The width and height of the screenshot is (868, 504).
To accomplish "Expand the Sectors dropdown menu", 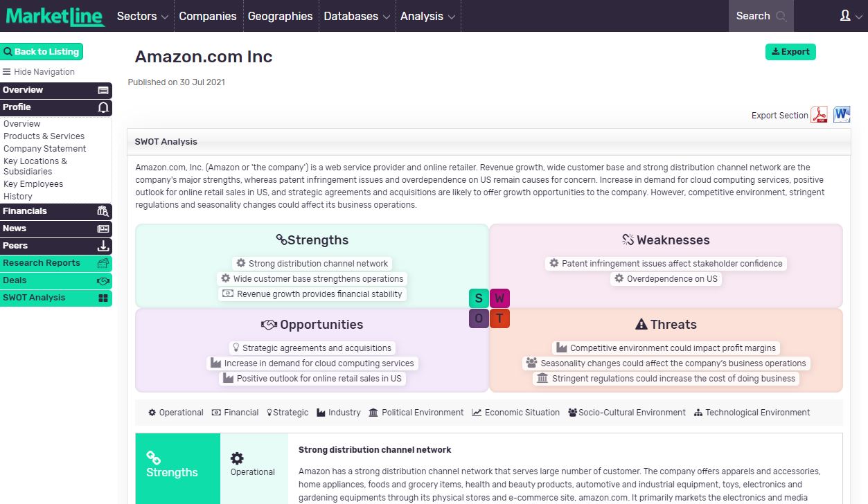I will 142,16.
